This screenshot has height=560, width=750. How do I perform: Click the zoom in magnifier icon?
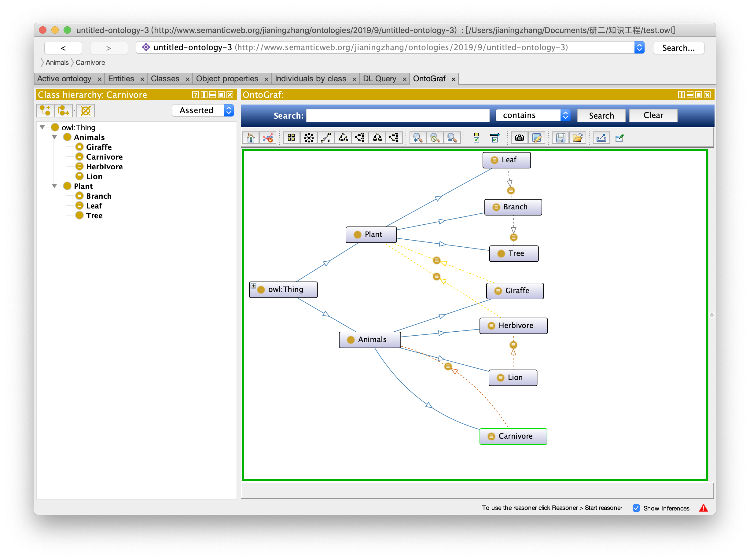click(x=417, y=138)
